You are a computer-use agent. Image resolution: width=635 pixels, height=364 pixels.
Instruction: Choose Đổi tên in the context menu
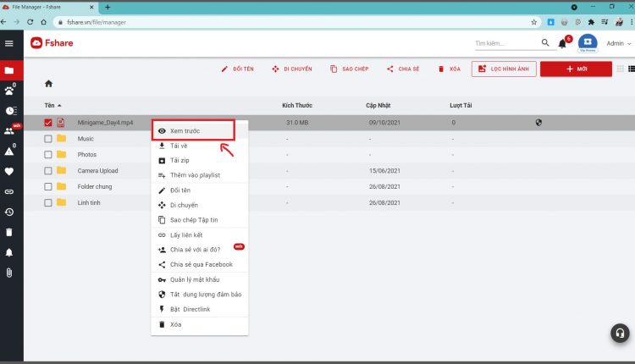click(199, 190)
